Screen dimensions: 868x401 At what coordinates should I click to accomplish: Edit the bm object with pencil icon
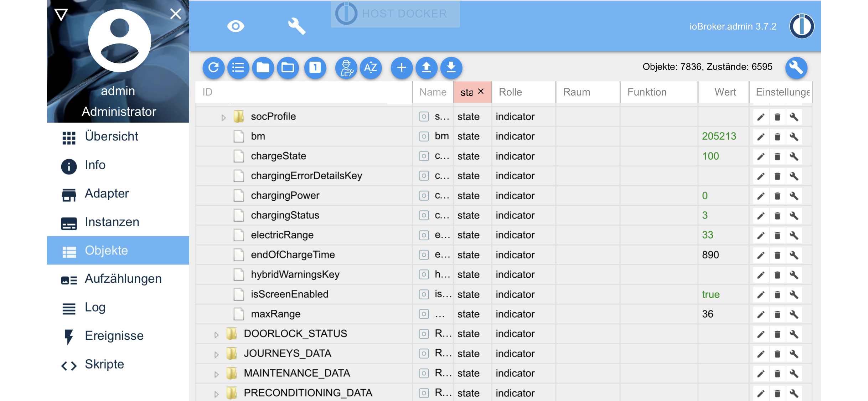(x=761, y=137)
